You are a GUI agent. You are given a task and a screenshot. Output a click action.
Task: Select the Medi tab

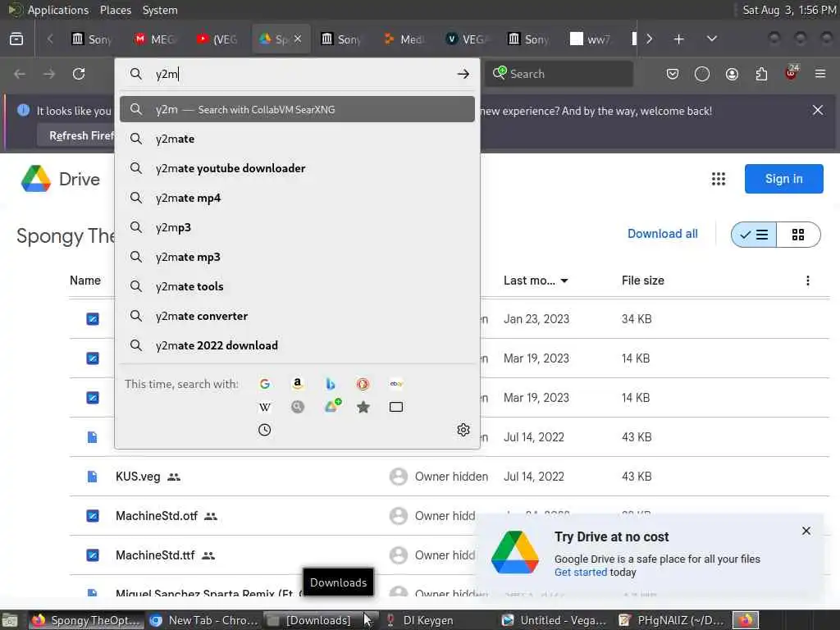pos(404,39)
